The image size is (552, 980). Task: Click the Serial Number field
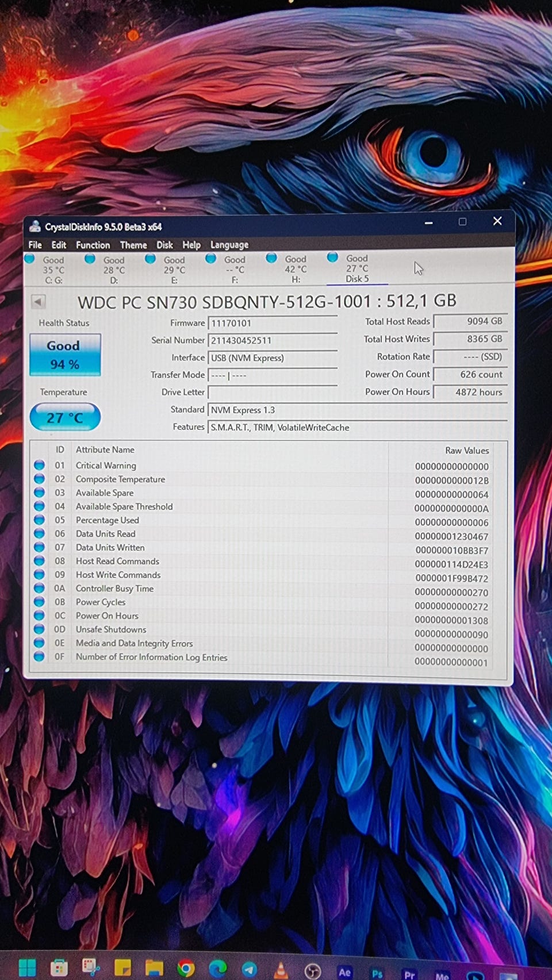tap(273, 340)
